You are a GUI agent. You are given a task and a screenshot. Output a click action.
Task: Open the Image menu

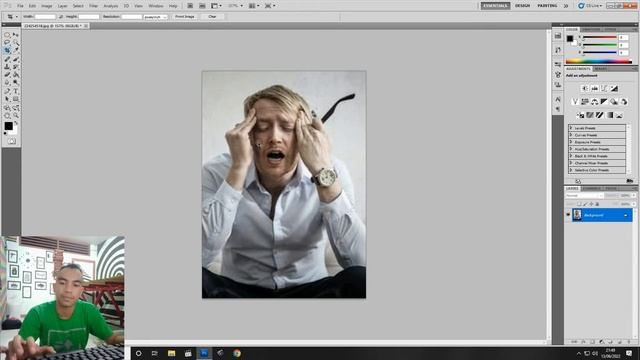click(47, 6)
